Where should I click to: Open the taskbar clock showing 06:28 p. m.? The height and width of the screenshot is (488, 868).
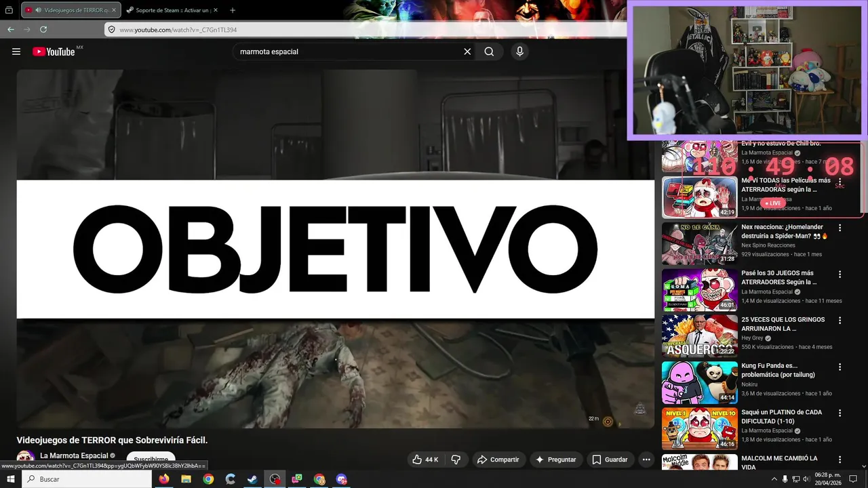coord(828,479)
